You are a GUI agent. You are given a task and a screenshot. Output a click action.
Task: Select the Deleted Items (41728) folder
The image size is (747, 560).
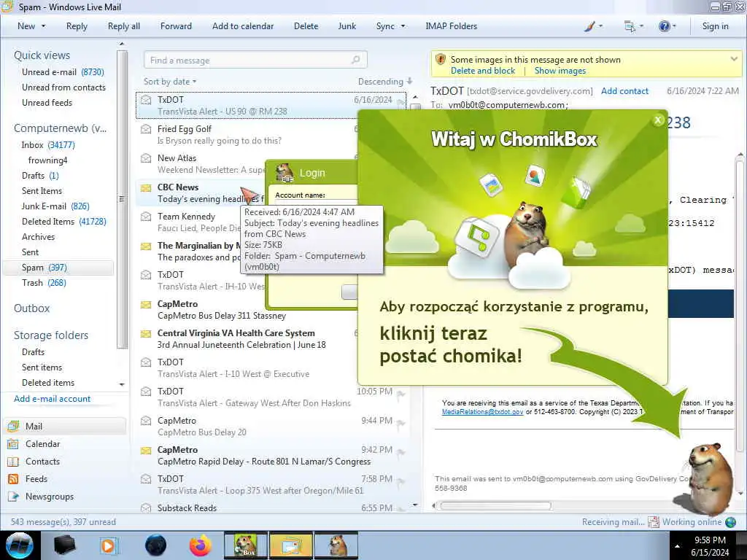point(64,222)
